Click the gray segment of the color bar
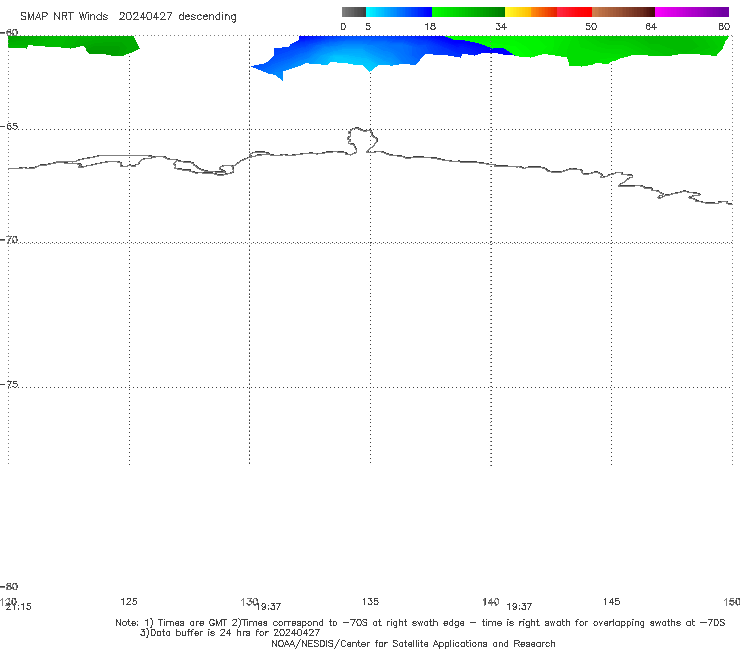 pos(353,12)
